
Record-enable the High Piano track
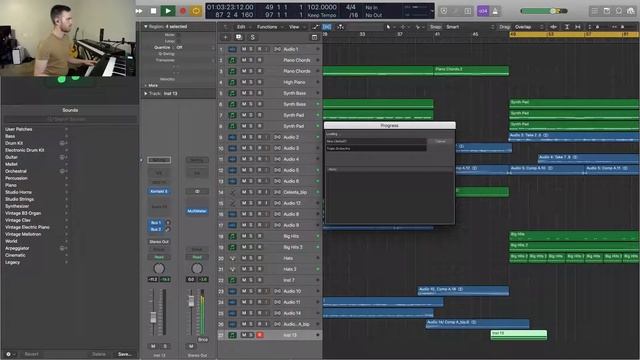pyautogui.click(x=259, y=82)
